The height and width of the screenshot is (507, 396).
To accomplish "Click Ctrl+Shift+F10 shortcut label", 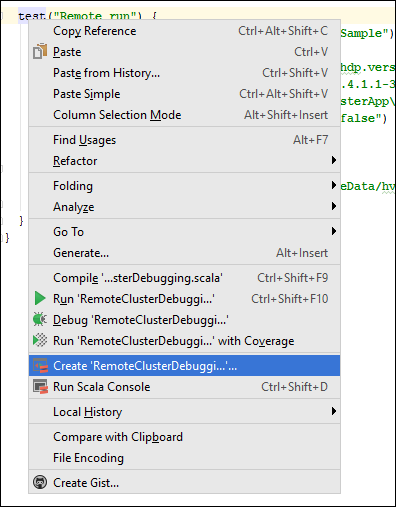I will 290,299.
